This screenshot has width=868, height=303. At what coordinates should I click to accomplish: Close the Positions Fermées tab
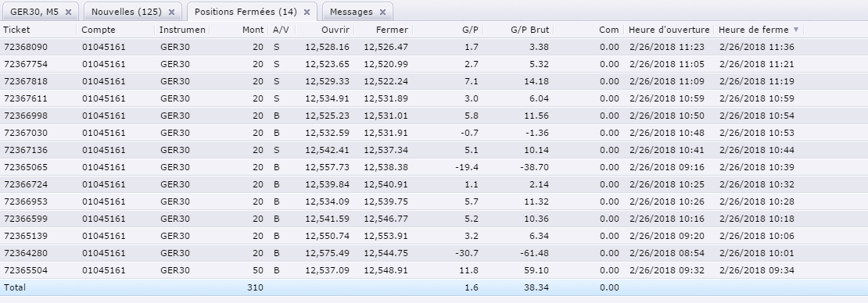[x=307, y=12]
